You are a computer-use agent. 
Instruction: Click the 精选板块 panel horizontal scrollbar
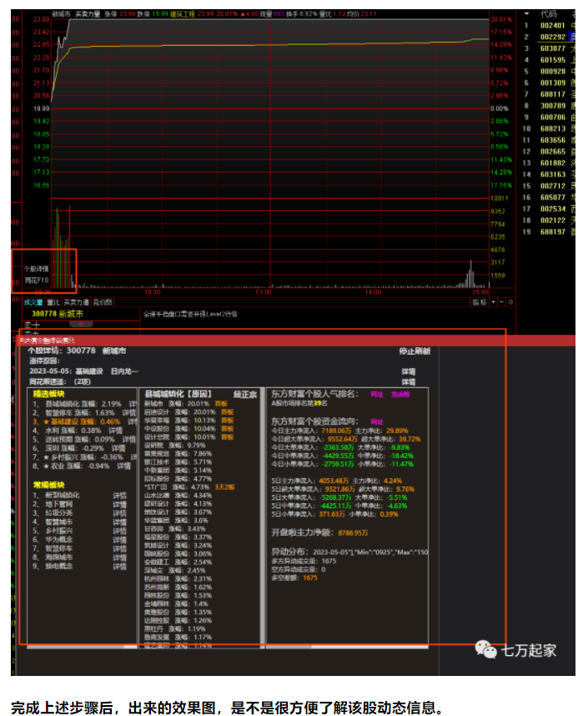click(83, 647)
